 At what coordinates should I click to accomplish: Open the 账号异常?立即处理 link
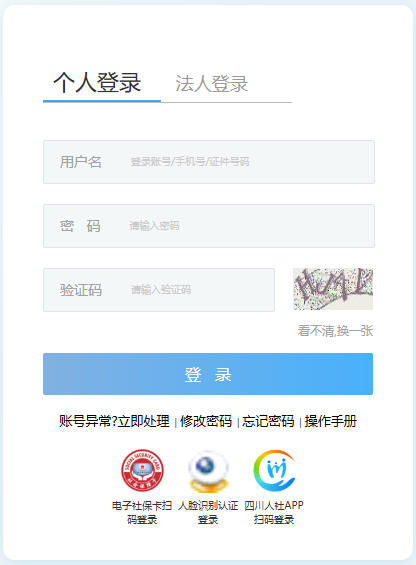click(114, 421)
